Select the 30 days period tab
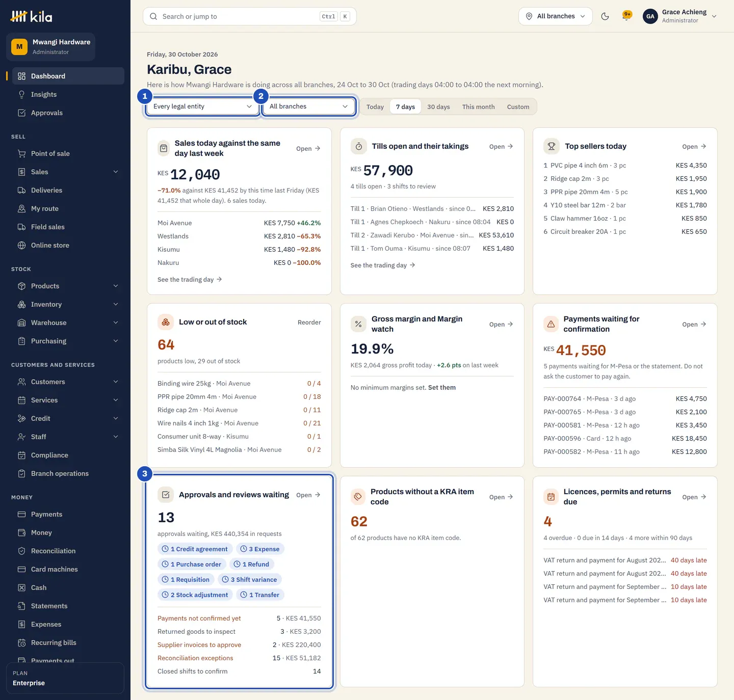This screenshot has height=700, width=734. [438, 106]
